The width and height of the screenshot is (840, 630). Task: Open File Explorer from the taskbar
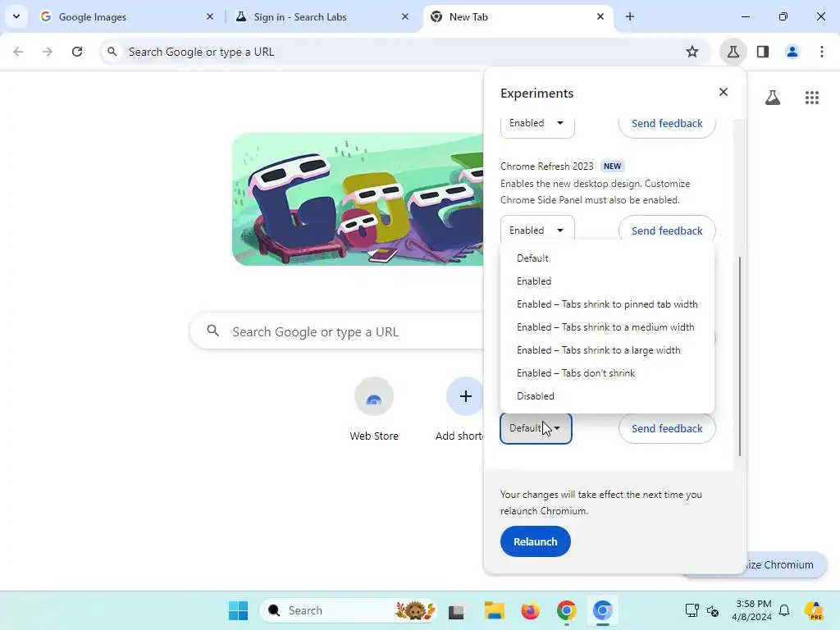coord(494,610)
